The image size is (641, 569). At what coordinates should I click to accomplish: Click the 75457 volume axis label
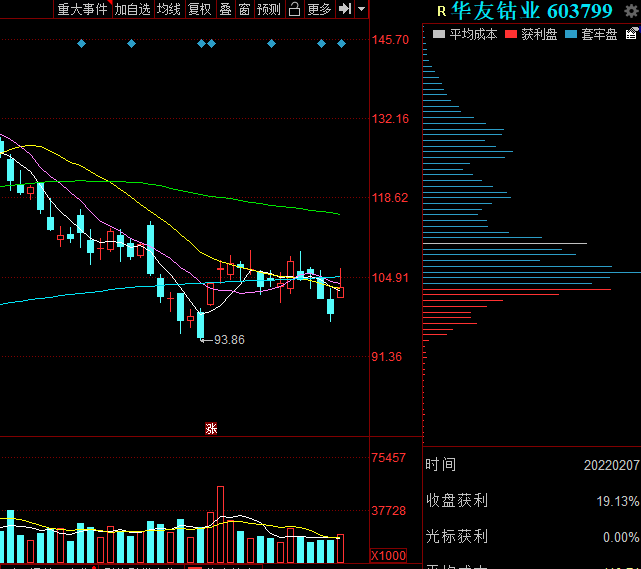click(389, 457)
